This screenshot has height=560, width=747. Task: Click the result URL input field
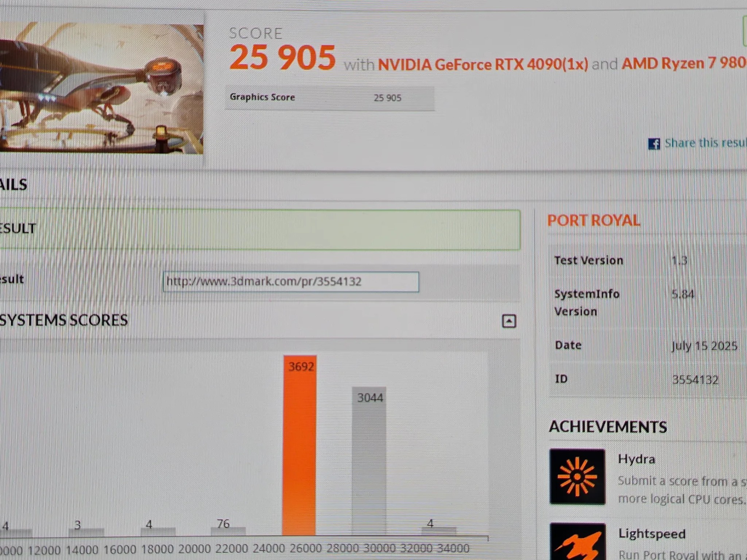coord(291,282)
